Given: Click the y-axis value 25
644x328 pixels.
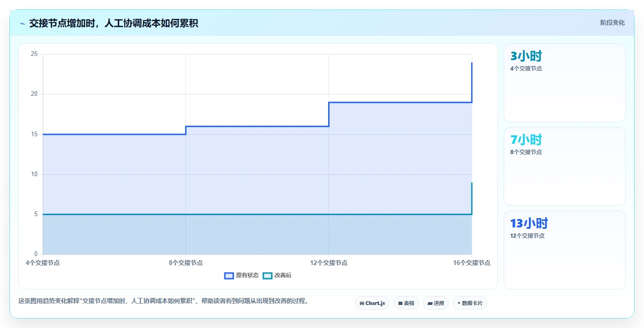Looking at the screenshot, I should pyautogui.click(x=34, y=54).
